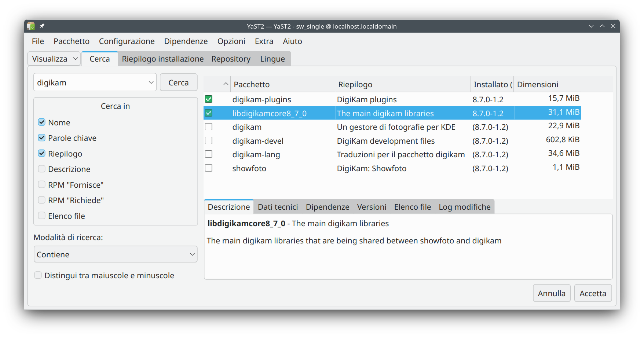Click the YaST application icon in title bar
644x338 pixels.
31,26
